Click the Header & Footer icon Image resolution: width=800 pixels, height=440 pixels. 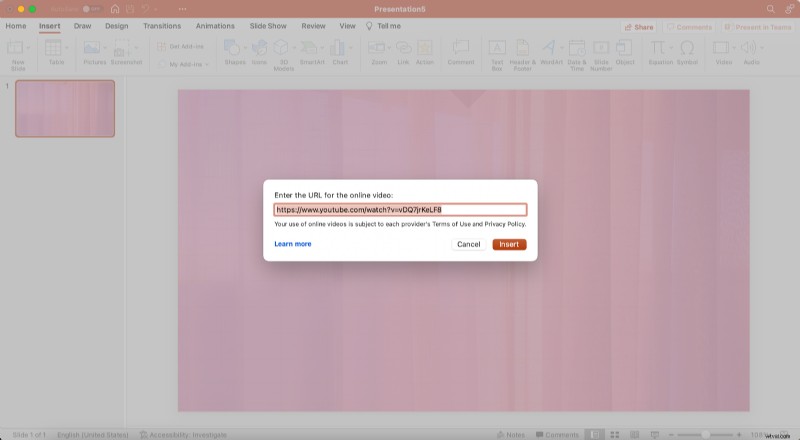pos(522,47)
